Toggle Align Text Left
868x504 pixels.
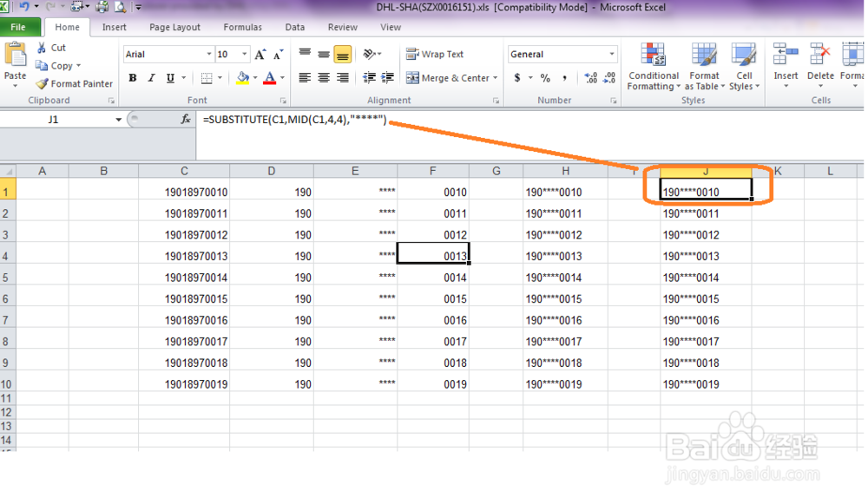click(x=305, y=78)
